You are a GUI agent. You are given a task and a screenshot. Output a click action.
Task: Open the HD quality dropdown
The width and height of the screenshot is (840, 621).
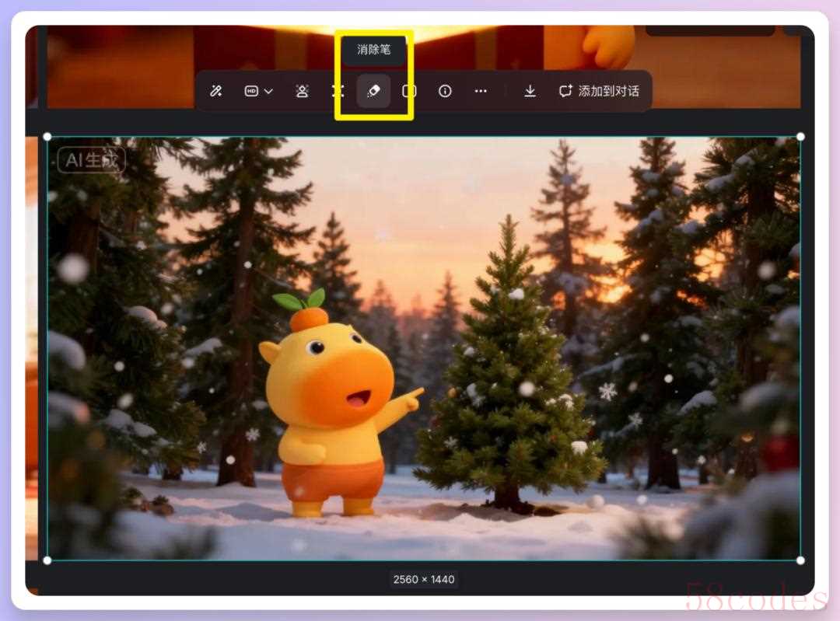pos(258,91)
